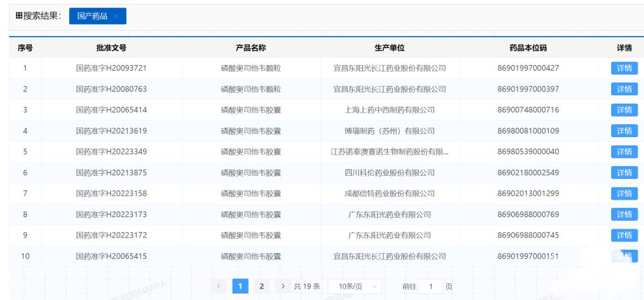Click drug code 86906988000745
The width and height of the screenshot is (644, 300).
coord(528,235)
